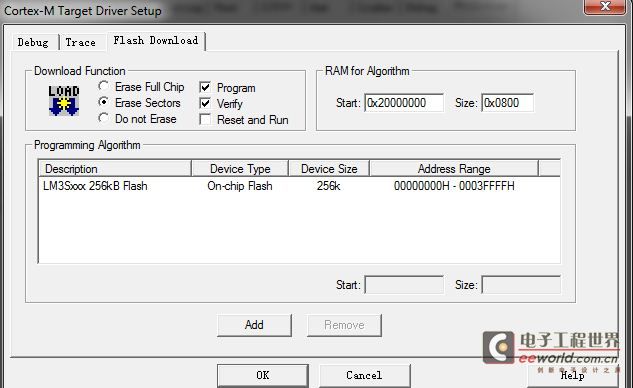
Task: Select the Do not Erase option
Action: (103, 118)
